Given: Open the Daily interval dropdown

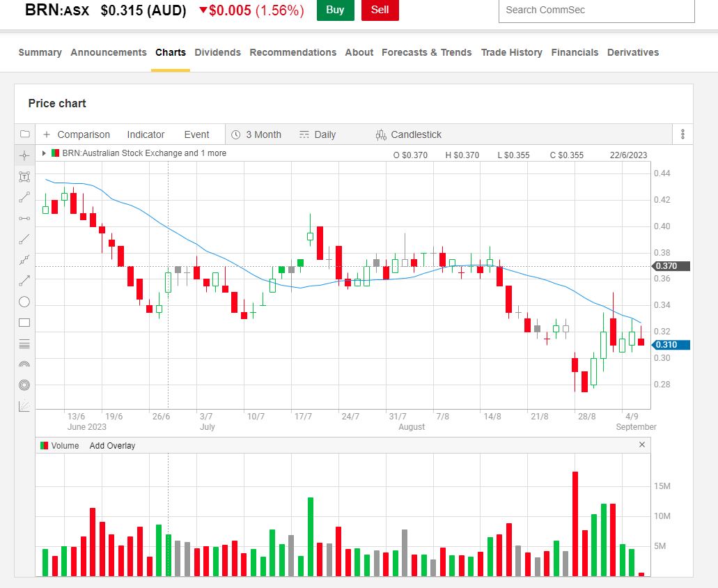Looking at the screenshot, I should tap(318, 134).
